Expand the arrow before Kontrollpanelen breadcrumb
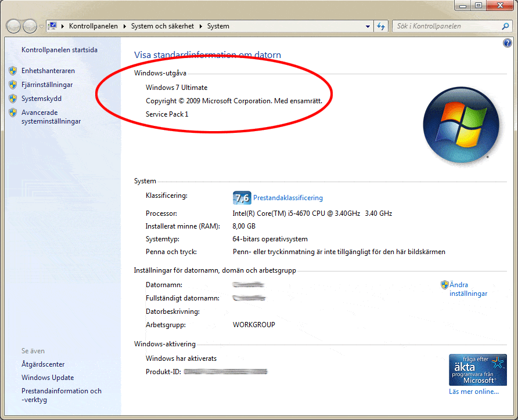This screenshot has width=518, height=420. click(63, 26)
